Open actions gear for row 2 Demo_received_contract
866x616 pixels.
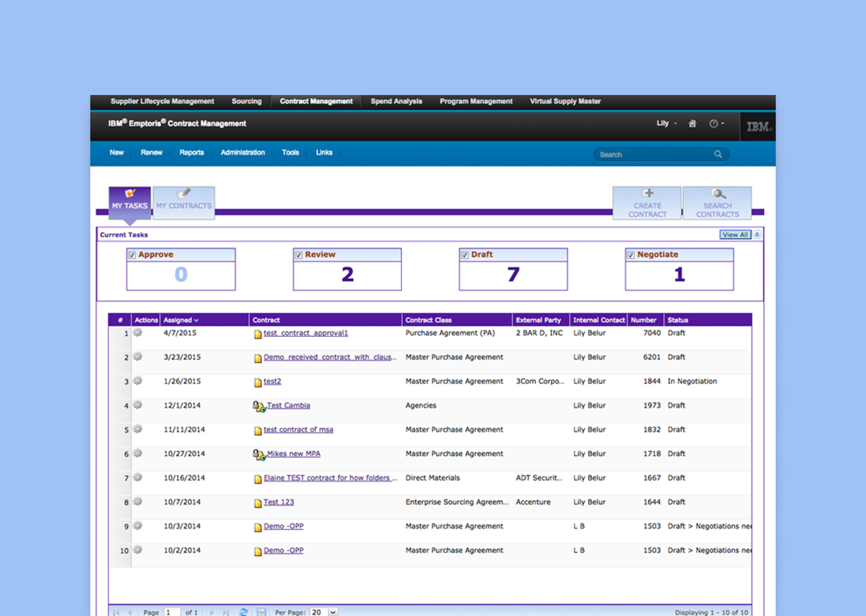pos(138,356)
